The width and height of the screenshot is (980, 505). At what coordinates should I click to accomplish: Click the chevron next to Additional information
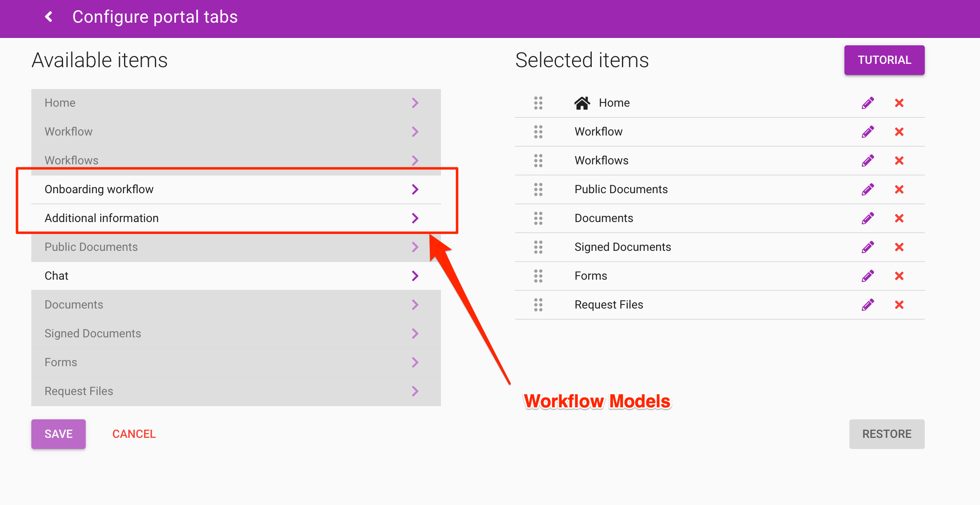415,218
